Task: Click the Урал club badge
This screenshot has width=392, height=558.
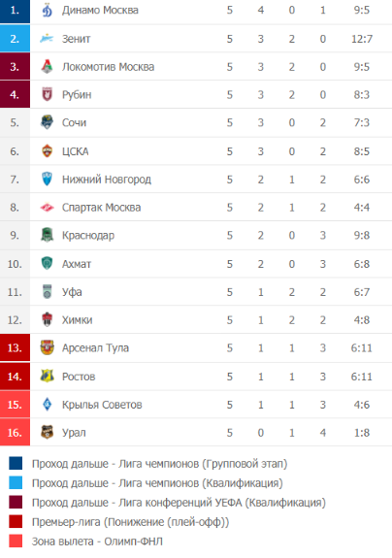Action: pos(47,433)
